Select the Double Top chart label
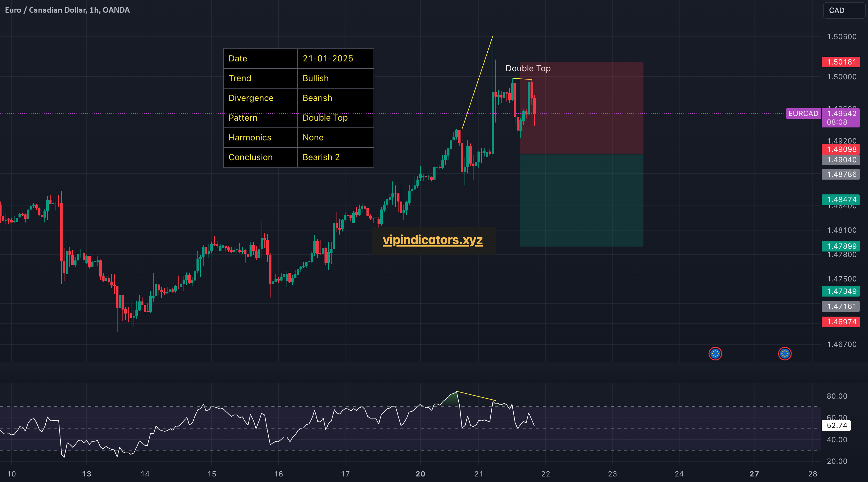Viewport: 868px width, 482px height. tap(528, 69)
